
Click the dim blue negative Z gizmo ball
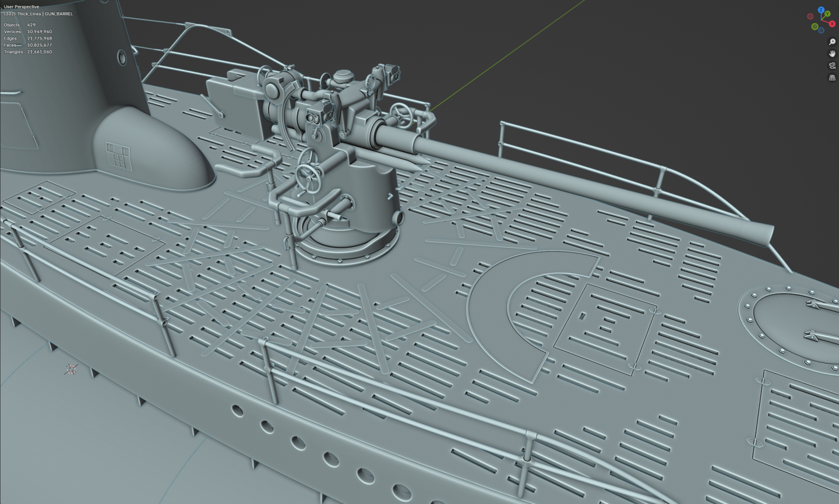pyautogui.click(x=821, y=30)
